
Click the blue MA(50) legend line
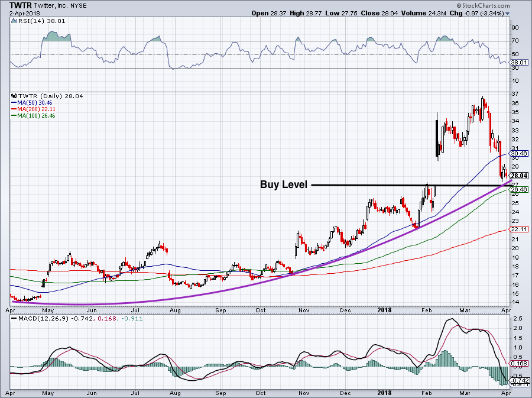[x=14, y=103]
